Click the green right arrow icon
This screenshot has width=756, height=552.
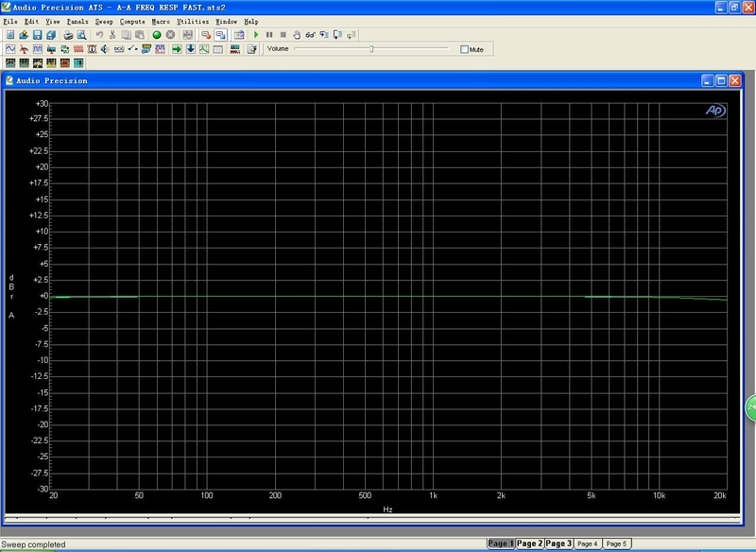click(x=177, y=49)
